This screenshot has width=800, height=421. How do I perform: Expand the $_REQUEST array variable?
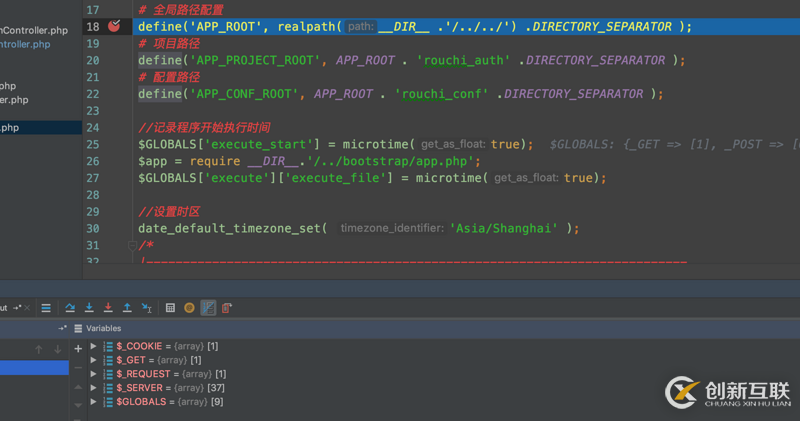pyautogui.click(x=93, y=374)
